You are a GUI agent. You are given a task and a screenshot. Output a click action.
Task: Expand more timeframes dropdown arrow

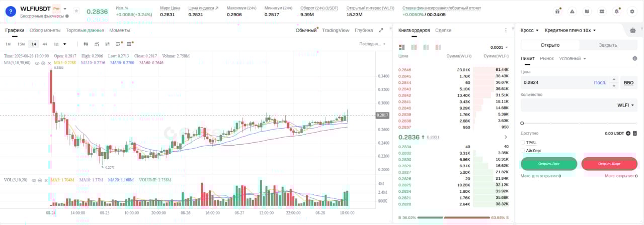pyautogui.click(x=64, y=44)
